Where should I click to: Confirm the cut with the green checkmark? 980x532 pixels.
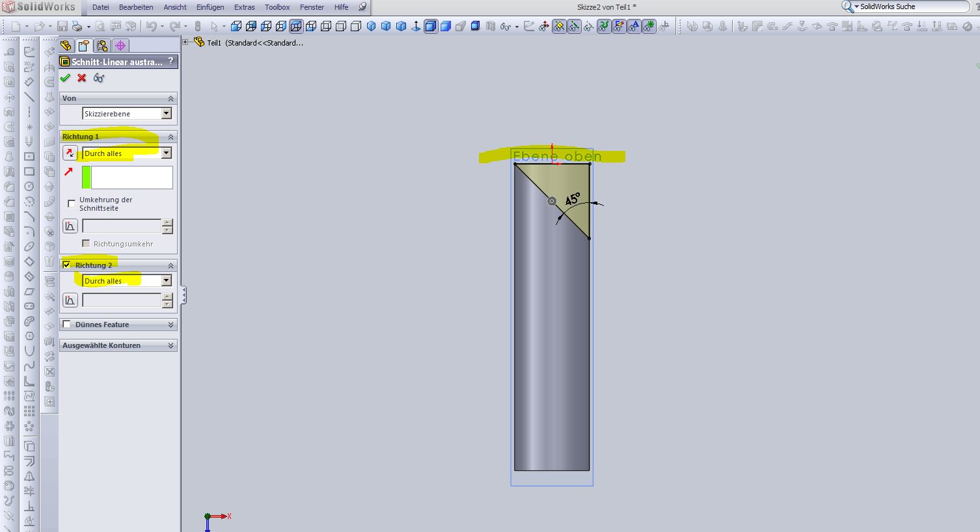[65, 78]
